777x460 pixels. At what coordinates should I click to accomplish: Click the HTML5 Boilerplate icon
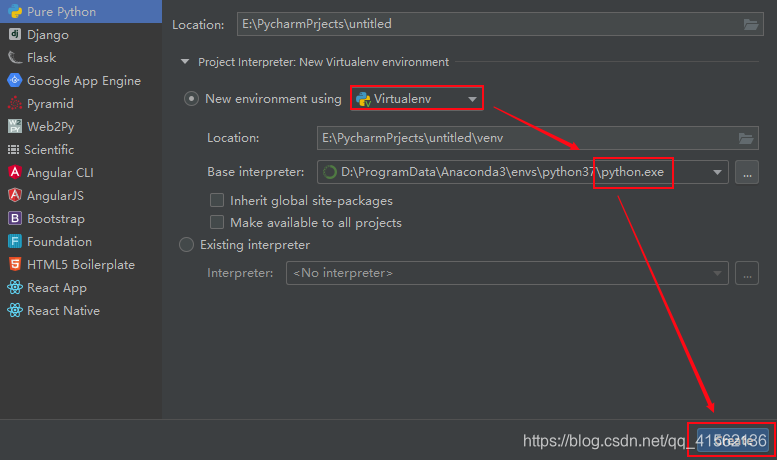[15, 264]
